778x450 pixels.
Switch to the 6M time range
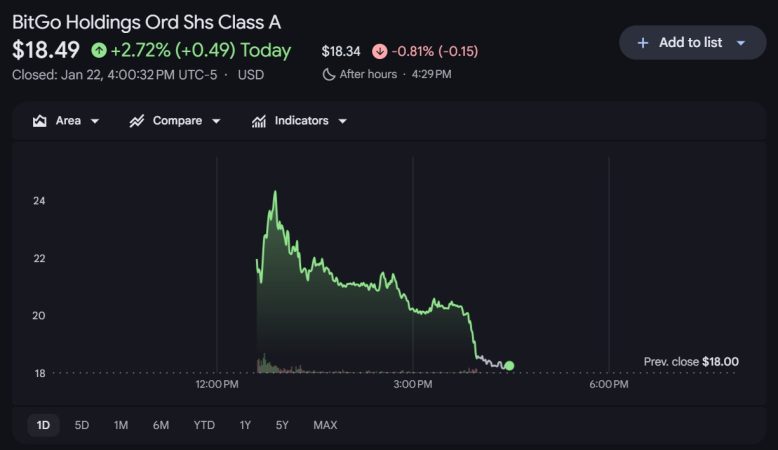tap(161, 425)
